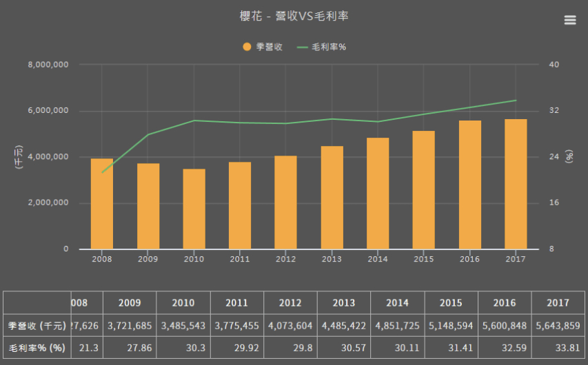Click revenue cell 3,721,685
The width and height of the screenshot is (588, 365).
tap(130, 326)
